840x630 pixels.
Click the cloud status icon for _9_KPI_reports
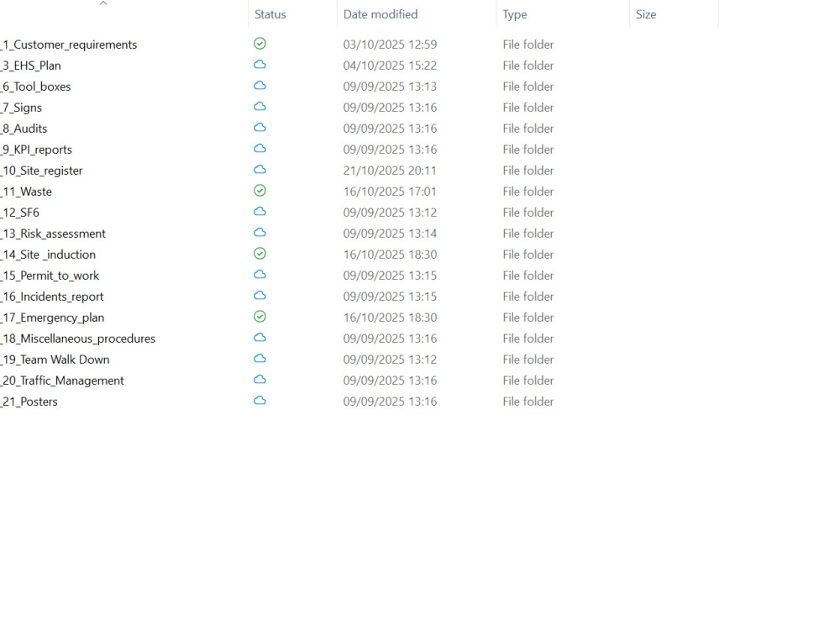click(x=260, y=149)
